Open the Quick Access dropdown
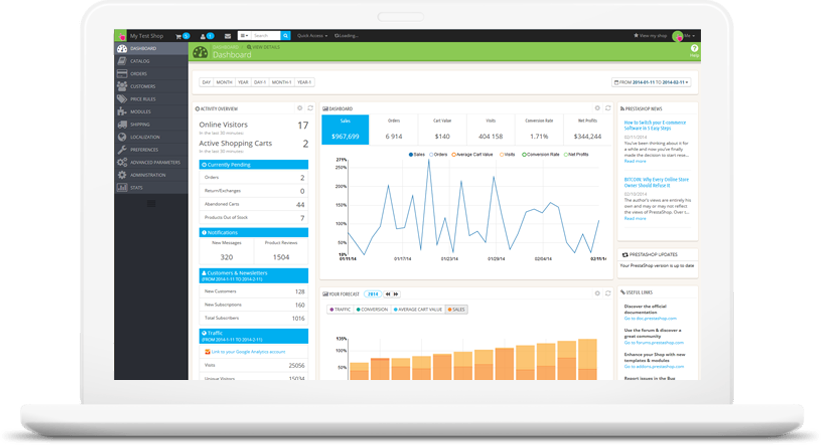 click(x=313, y=35)
